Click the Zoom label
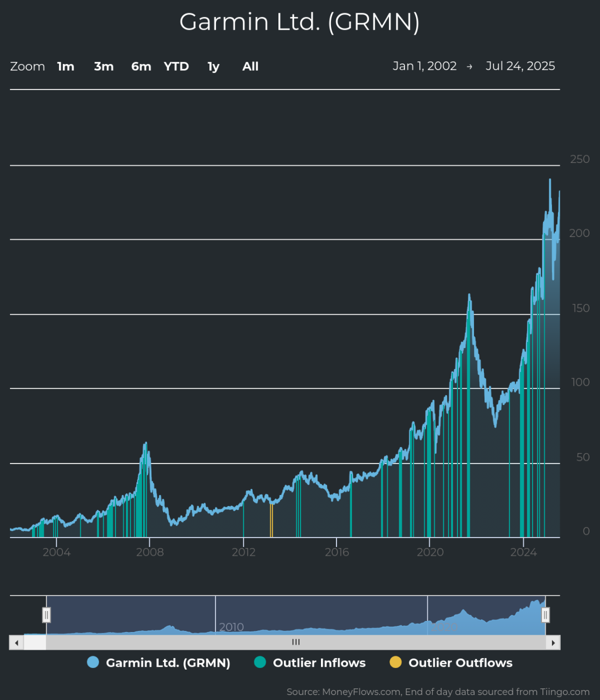The width and height of the screenshot is (600, 700). 28,66
